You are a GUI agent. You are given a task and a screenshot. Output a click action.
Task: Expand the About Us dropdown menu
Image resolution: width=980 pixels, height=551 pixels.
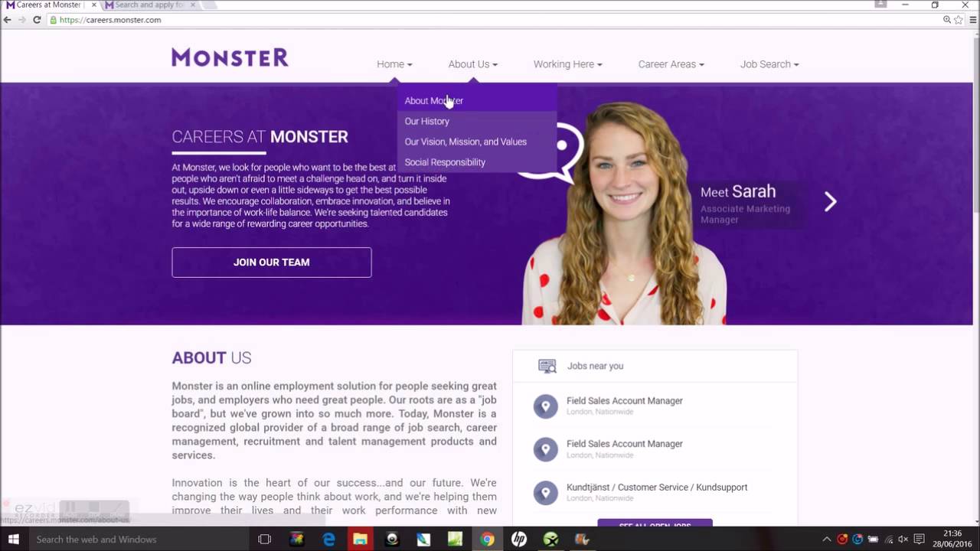click(x=472, y=64)
